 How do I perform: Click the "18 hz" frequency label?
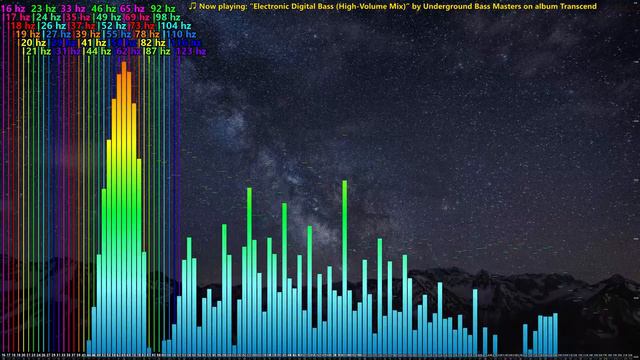[x=23, y=26]
